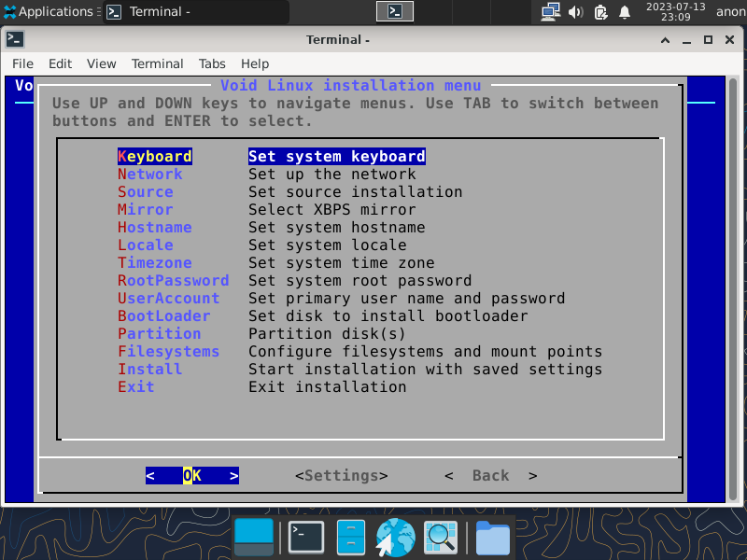Open the Tabs menu
This screenshot has height=560, width=747.
212,63
